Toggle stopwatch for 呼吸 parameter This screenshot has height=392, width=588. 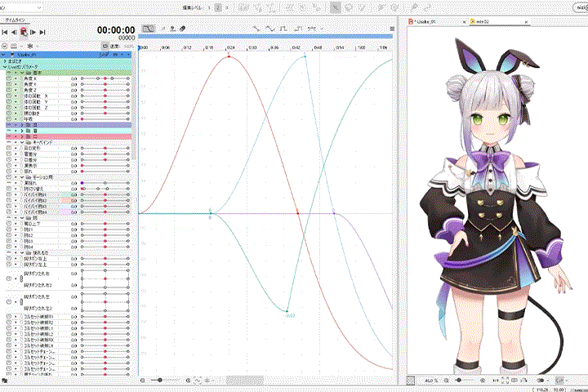[9, 119]
